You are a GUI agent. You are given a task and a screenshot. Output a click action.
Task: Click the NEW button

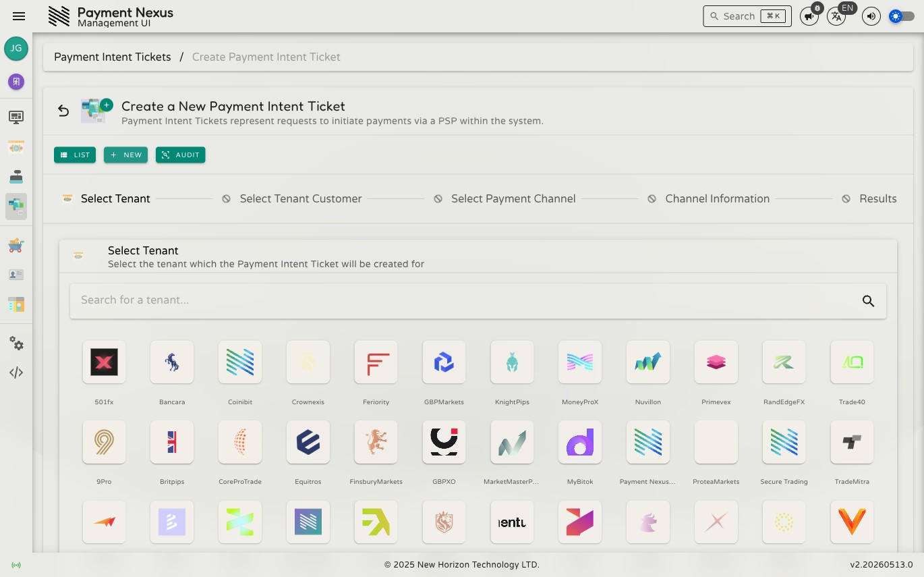tap(125, 155)
